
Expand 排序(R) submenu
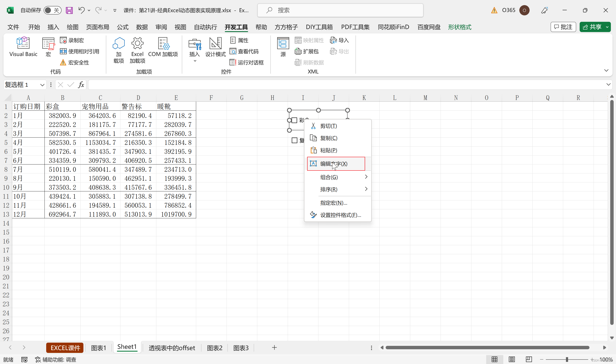coord(338,189)
